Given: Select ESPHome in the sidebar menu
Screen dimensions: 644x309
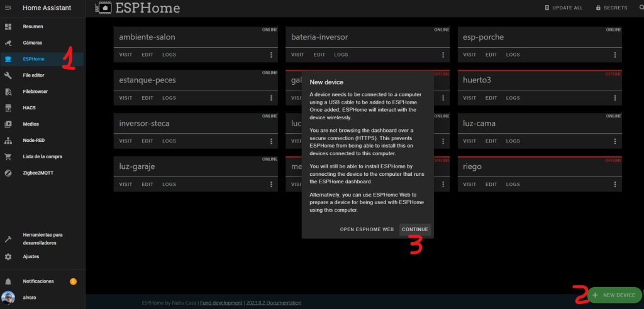Looking at the screenshot, I should pyautogui.click(x=33, y=59).
